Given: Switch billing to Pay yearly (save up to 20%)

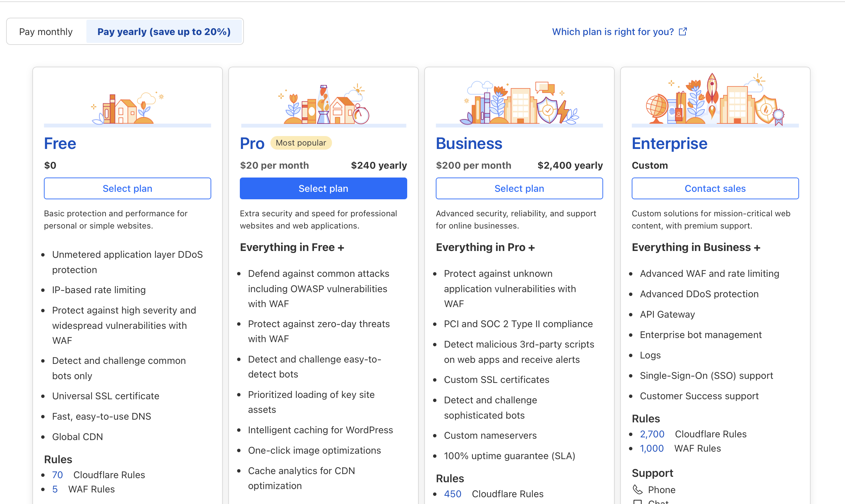Looking at the screenshot, I should point(164,32).
